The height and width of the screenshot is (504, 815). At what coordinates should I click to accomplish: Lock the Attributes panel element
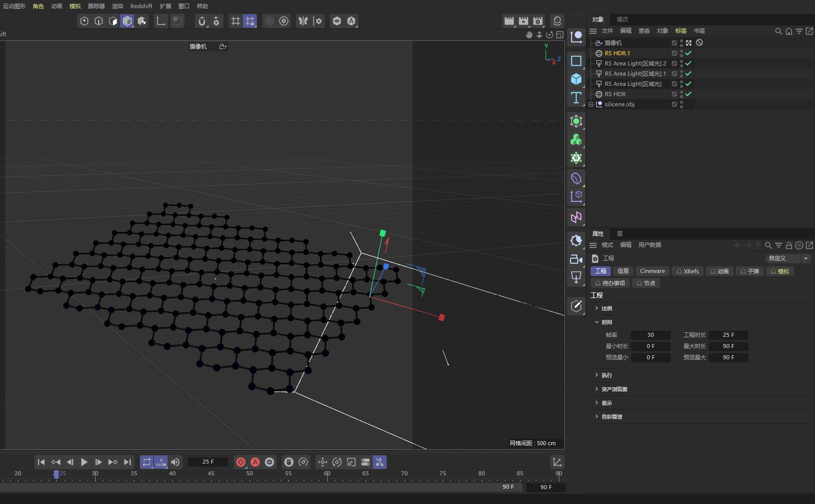click(789, 245)
